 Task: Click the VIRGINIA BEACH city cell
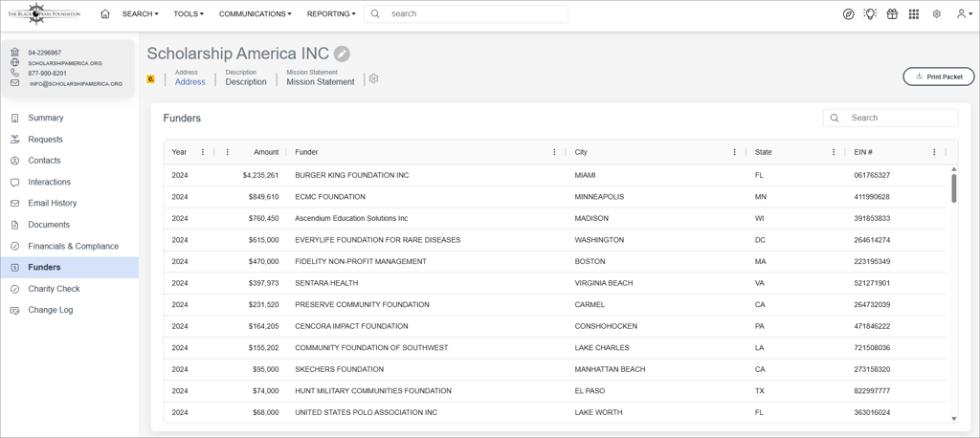[604, 283]
